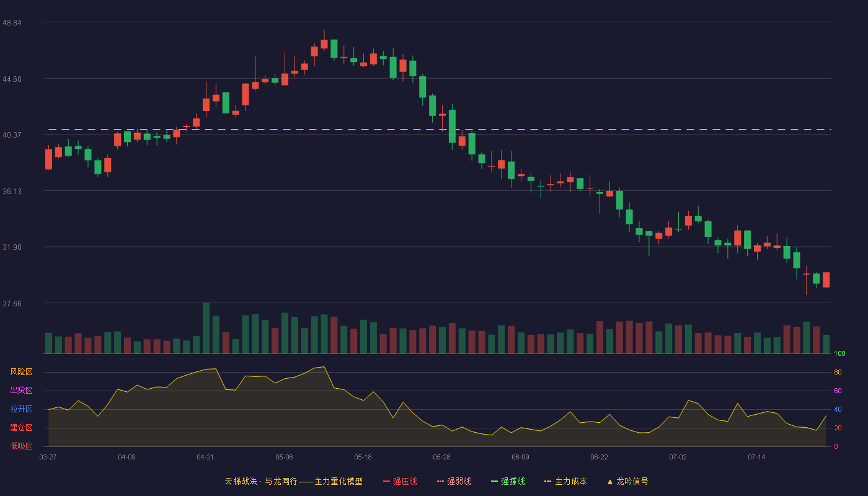Click the red 强压线 legend line icon
This screenshot has height=496, width=868.
point(386,481)
